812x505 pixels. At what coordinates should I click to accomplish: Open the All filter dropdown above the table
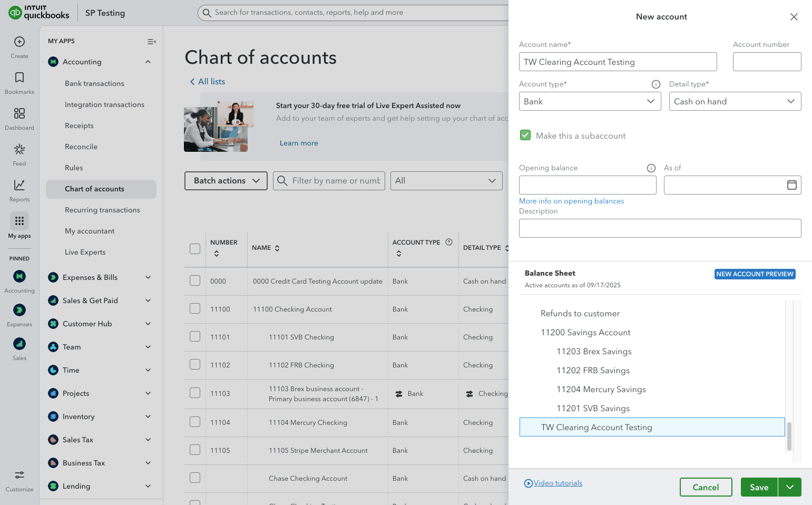446,180
